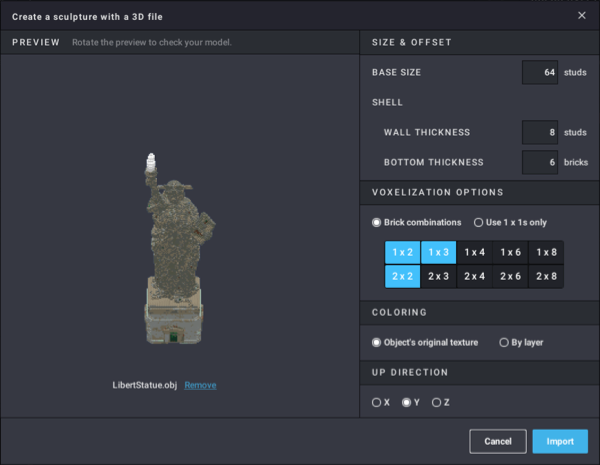Edit the Base Size studs field
Screen dimensions: 600x465
pos(540,72)
